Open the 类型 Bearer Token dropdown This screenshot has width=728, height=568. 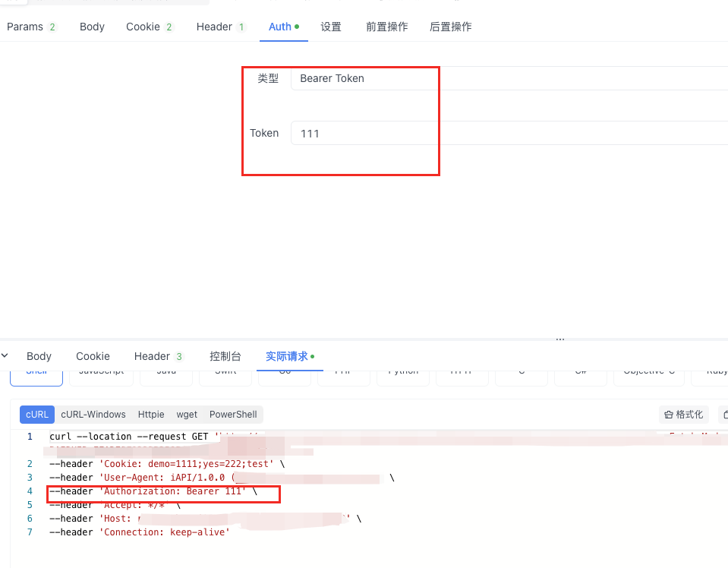[509, 78]
